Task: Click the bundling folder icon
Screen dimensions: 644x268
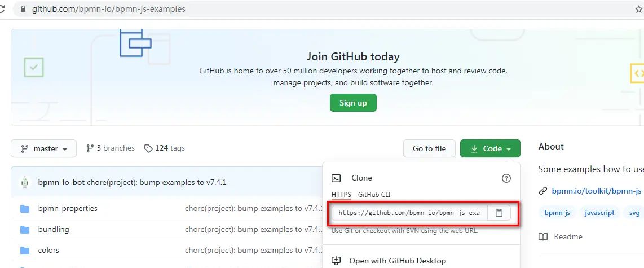Action: [x=25, y=230]
